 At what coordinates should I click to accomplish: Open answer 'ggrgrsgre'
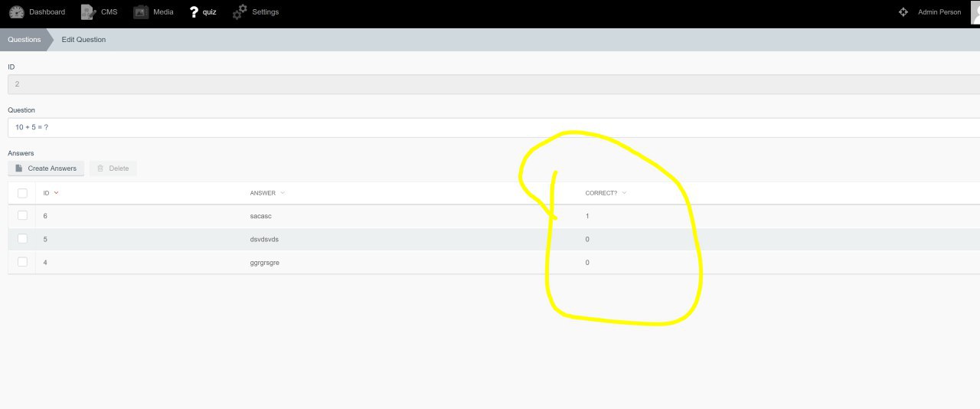265,262
